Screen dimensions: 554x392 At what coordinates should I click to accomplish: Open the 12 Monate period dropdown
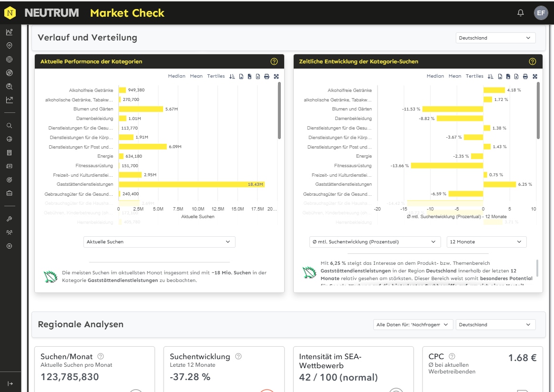[486, 241]
